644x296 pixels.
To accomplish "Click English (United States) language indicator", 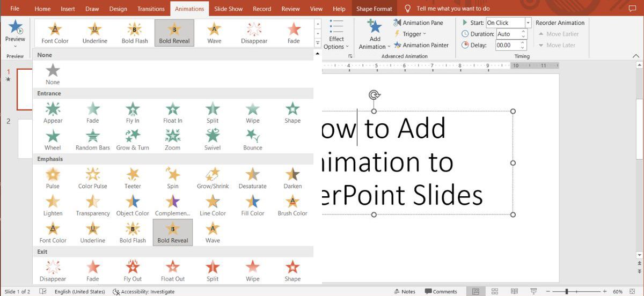I will point(79,291).
